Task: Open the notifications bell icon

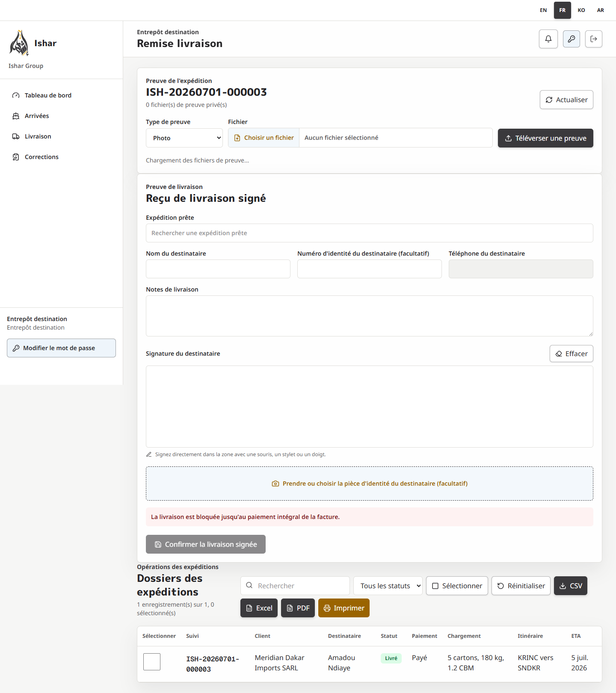Action: tap(548, 39)
